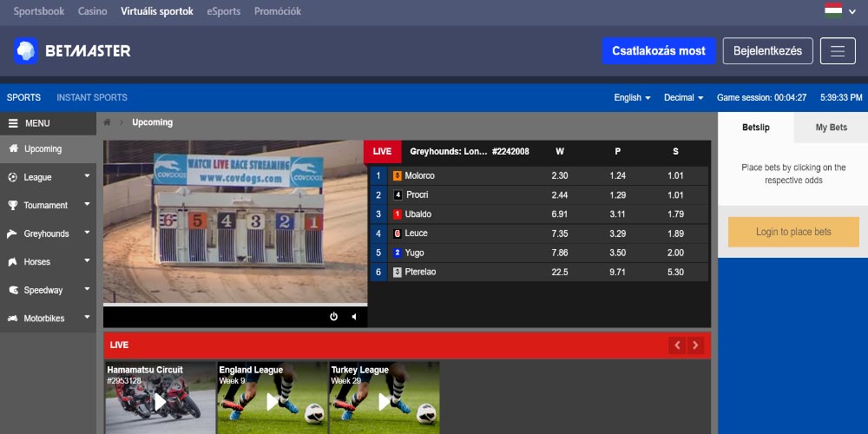Open the Casino link in top bar
The width and height of the screenshot is (868, 434).
click(x=93, y=11)
